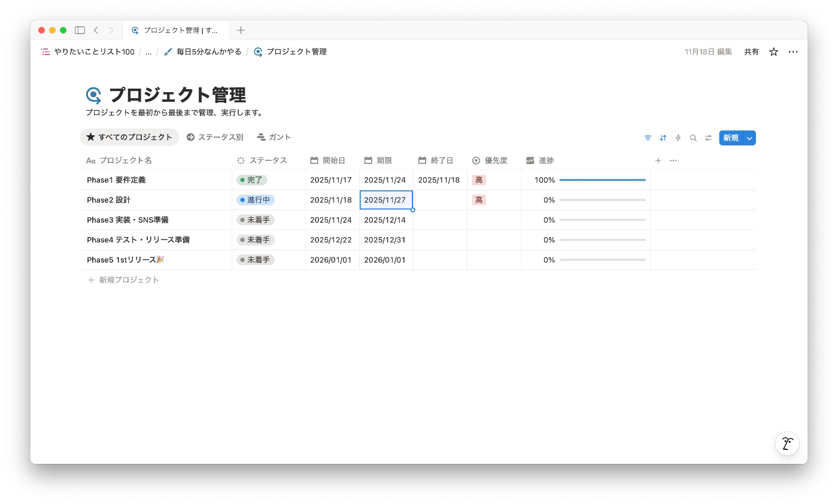This screenshot has width=838, height=504.
Task: Open the 新規 button dropdown chevron
Action: (x=749, y=138)
